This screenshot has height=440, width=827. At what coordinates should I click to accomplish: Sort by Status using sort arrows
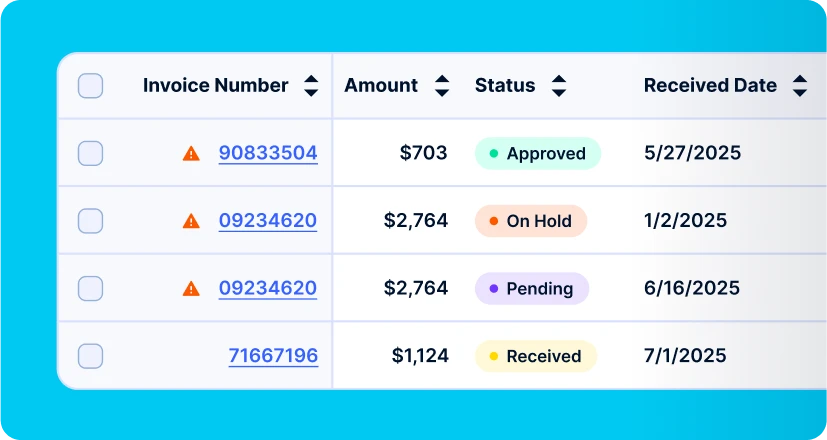pyautogui.click(x=559, y=85)
